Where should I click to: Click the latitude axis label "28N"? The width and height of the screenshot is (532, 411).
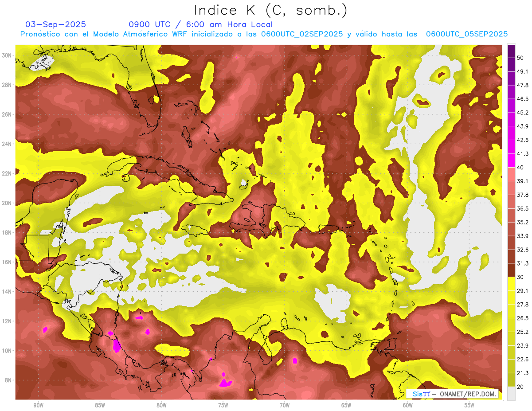click(7, 85)
